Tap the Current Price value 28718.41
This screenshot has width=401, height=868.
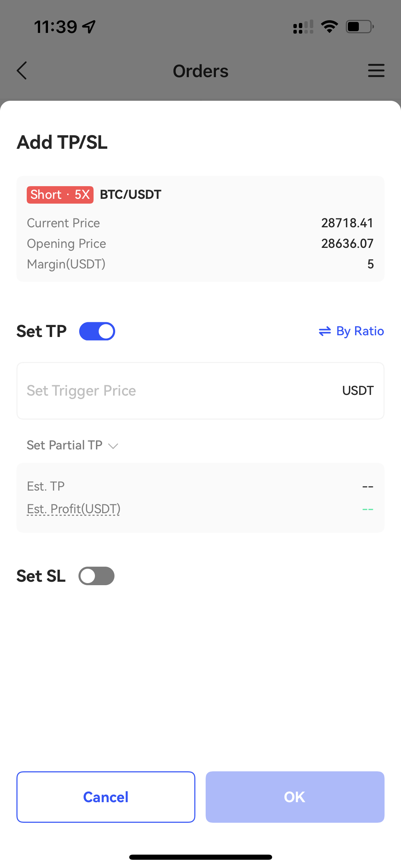pos(347,223)
